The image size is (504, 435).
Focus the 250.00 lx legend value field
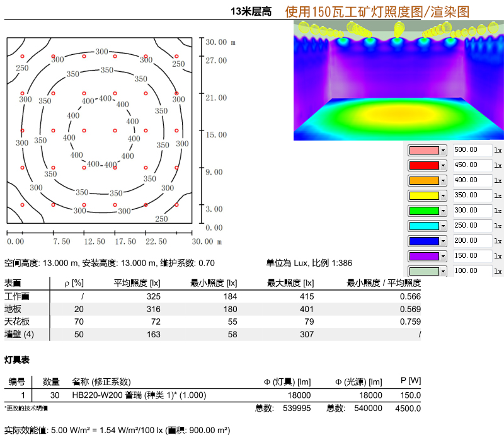click(x=472, y=226)
